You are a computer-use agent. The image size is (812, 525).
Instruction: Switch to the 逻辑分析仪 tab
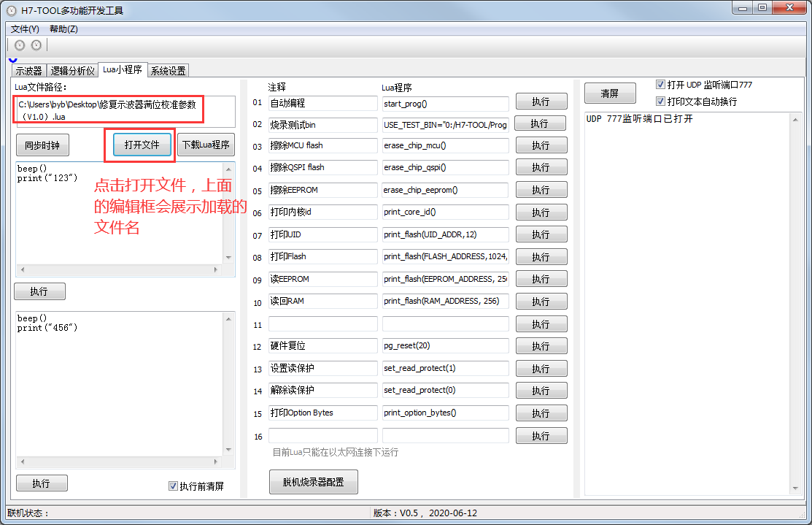(72, 71)
